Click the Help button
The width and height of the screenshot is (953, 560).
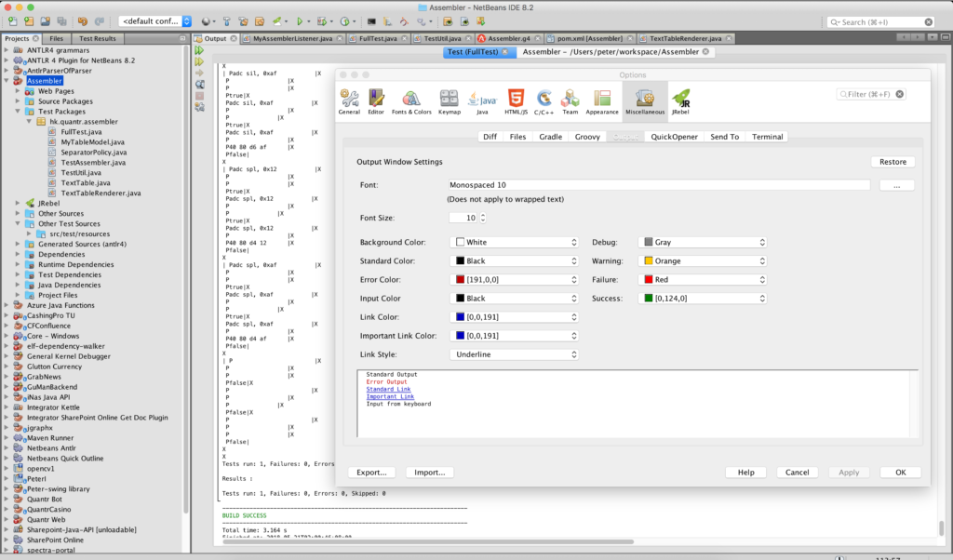point(745,473)
